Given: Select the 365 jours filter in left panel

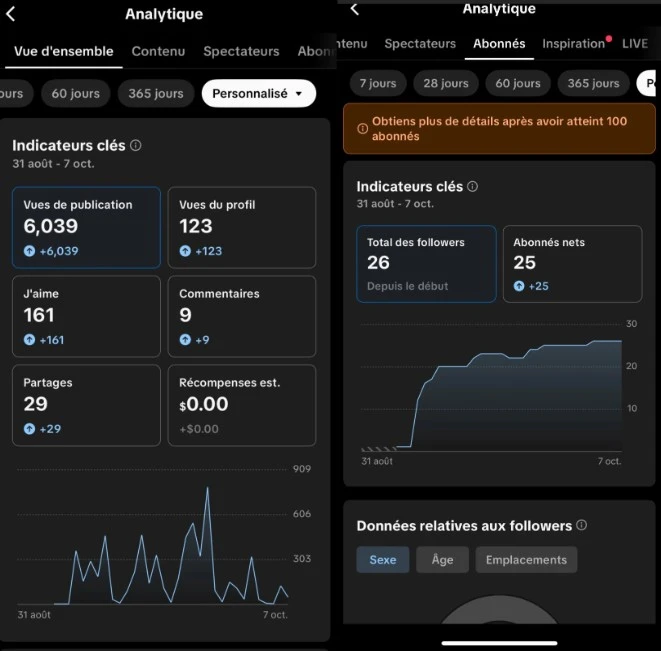Looking at the screenshot, I should (155, 93).
